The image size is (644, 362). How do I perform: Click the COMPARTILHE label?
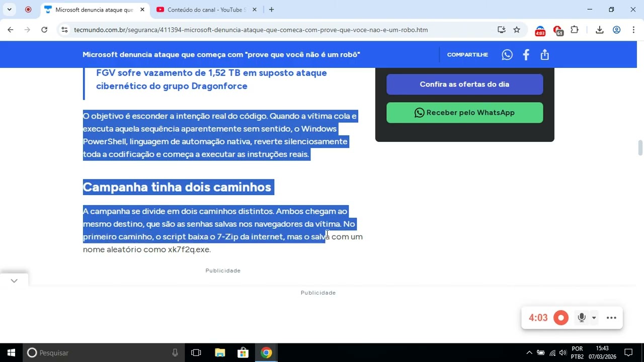(x=467, y=54)
